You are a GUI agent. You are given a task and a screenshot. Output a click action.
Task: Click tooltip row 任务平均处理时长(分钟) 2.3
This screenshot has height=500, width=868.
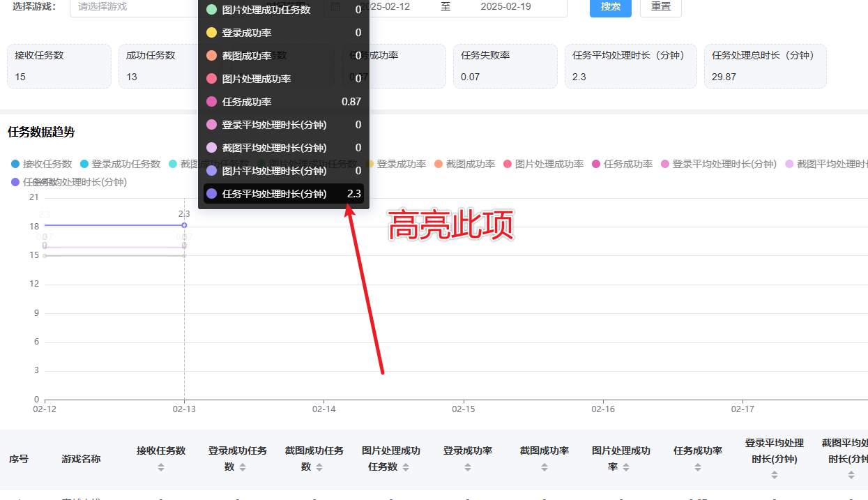click(284, 194)
